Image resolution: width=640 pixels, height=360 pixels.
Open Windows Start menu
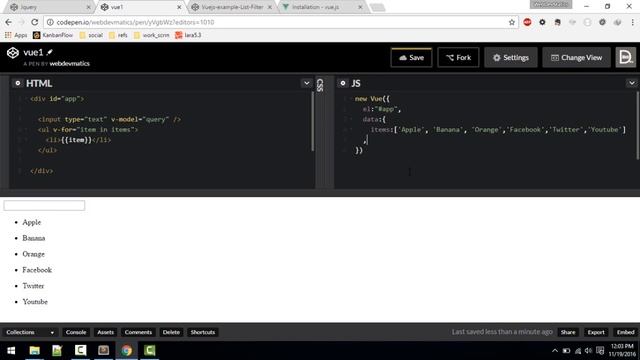click(11, 351)
